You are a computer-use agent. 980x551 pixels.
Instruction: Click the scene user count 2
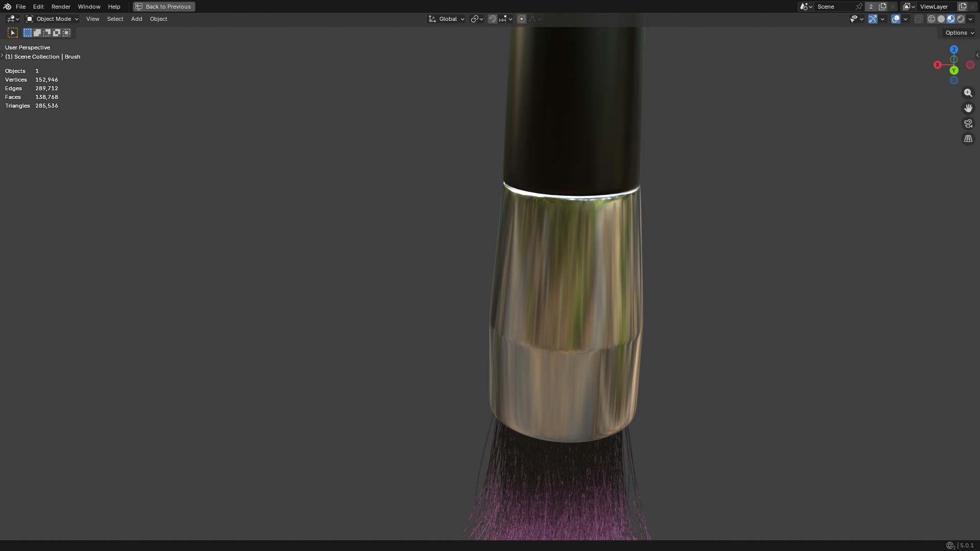click(871, 7)
